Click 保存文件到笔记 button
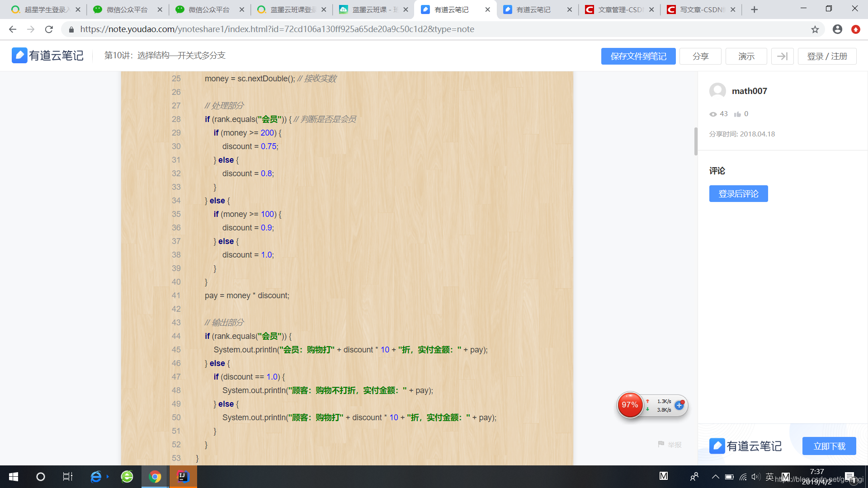868x488 pixels. pyautogui.click(x=638, y=56)
